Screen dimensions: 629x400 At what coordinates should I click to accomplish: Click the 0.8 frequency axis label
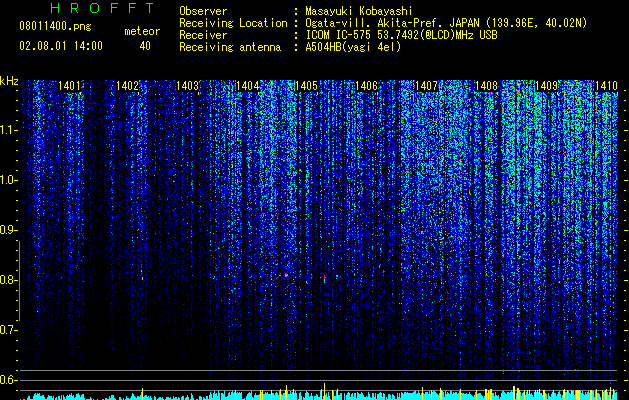coord(8,280)
